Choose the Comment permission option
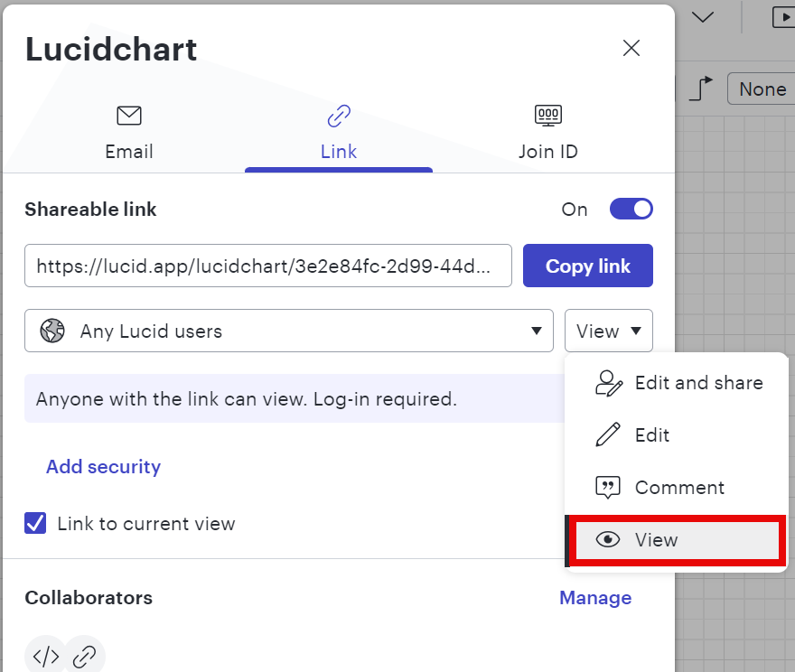Image resolution: width=795 pixels, height=672 pixels. tap(677, 488)
